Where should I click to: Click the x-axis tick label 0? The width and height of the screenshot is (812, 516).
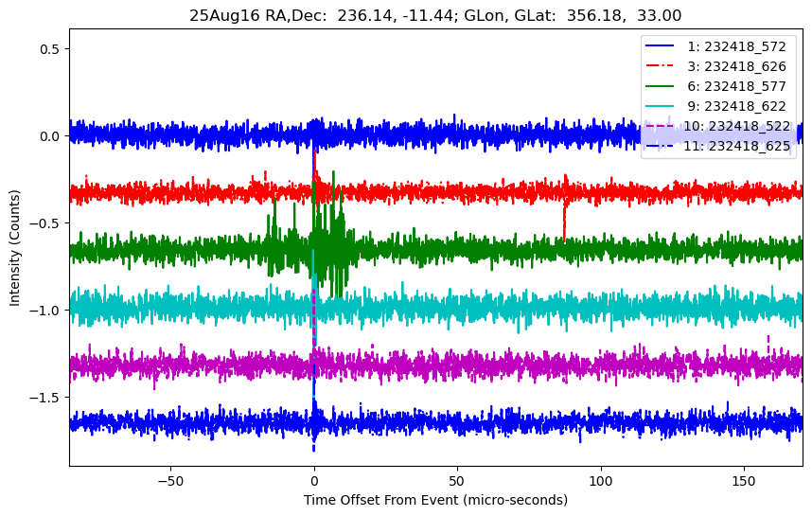(x=314, y=481)
